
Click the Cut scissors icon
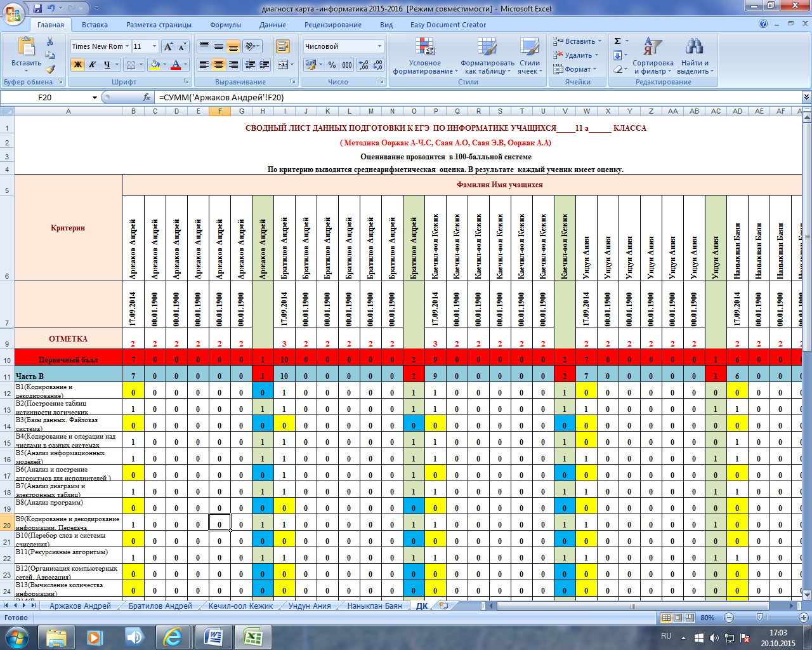point(50,42)
